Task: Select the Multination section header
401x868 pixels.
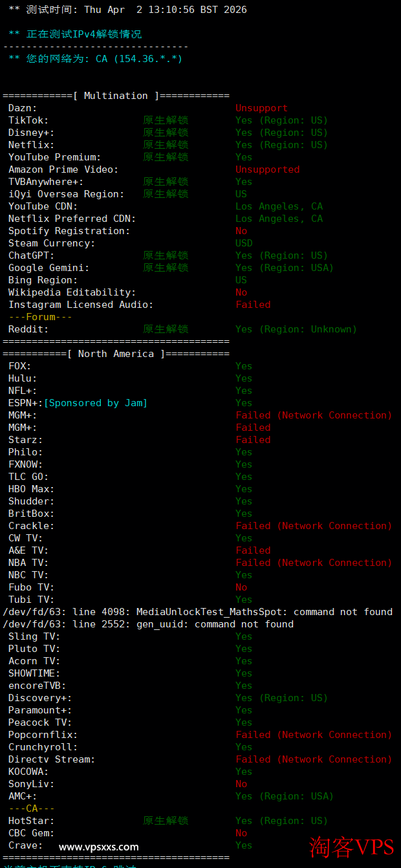Action: pyautogui.click(x=116, y=96)
